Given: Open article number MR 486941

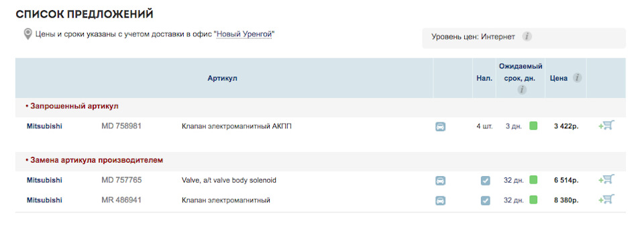Looking at the screenshot, I should (121, 200).
